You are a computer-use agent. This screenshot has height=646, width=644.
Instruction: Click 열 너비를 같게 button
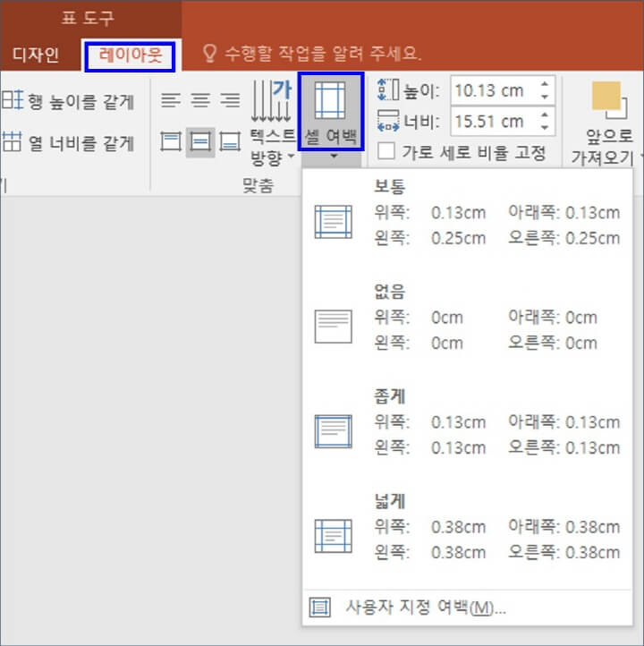68,142
